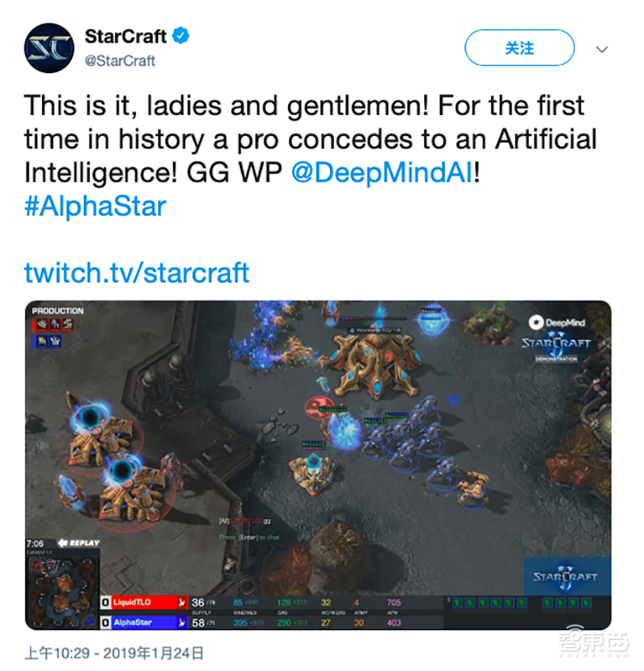This screenshot has height=671, width=644.
Task: Click the StarCraft profile avatar
Action: point(49,48)
